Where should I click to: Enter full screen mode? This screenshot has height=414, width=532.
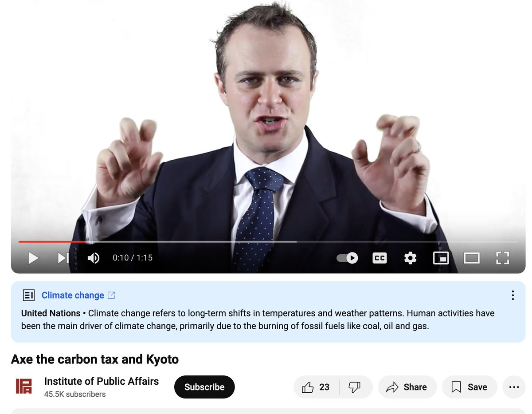click(502, 258)
